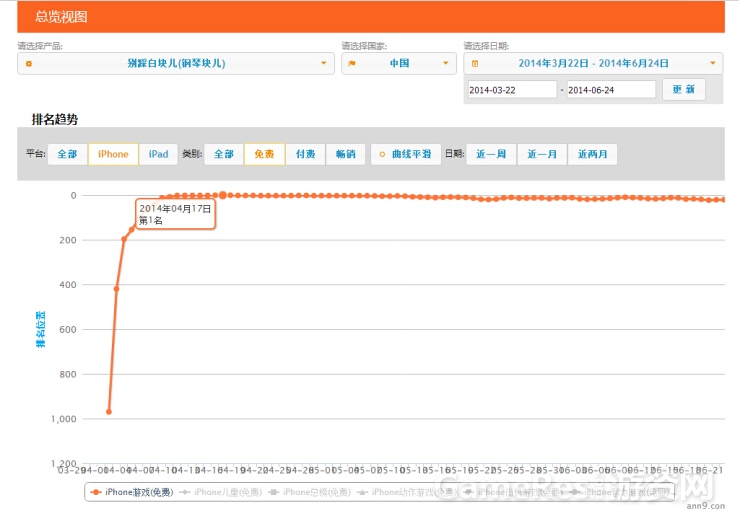Click the data point at rank 200

click(x=124, y=239)
